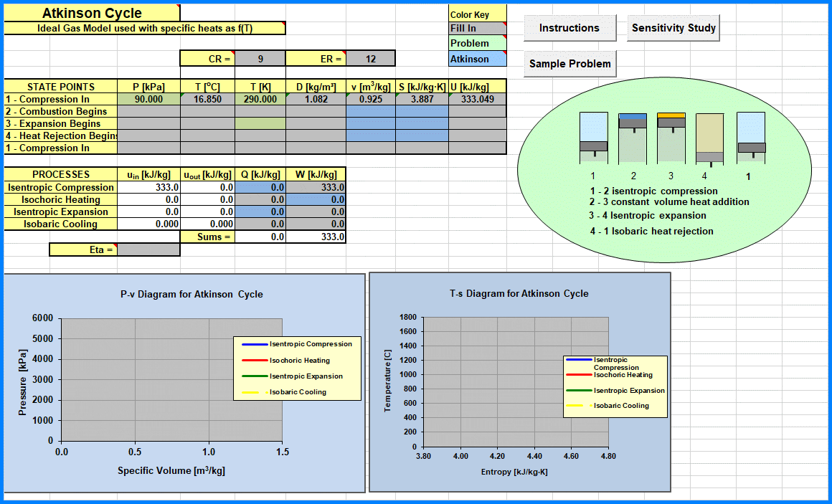
Task: Select the CR value cell containing 9
Action: click(x=260, y=59)
